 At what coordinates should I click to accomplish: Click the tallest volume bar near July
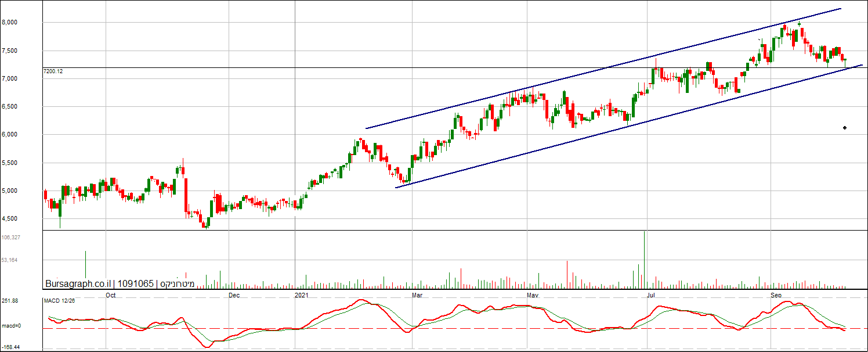click(645, 260)
